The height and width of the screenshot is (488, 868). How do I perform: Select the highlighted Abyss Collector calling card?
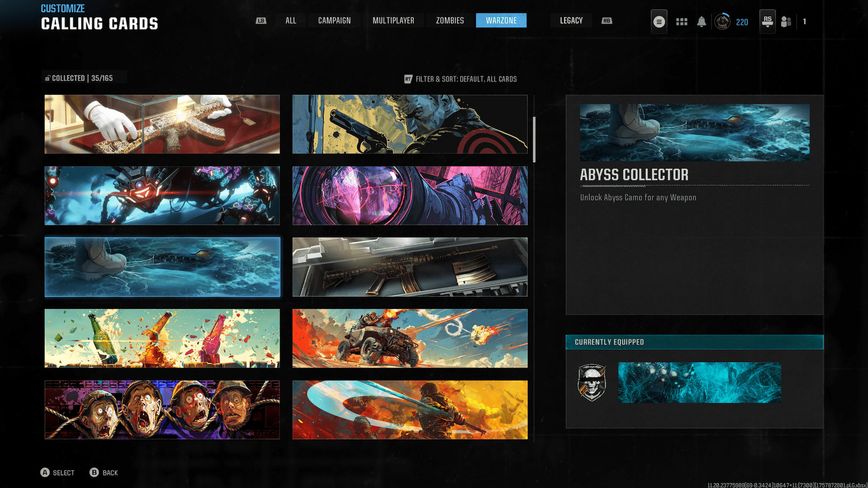point(161,267)
